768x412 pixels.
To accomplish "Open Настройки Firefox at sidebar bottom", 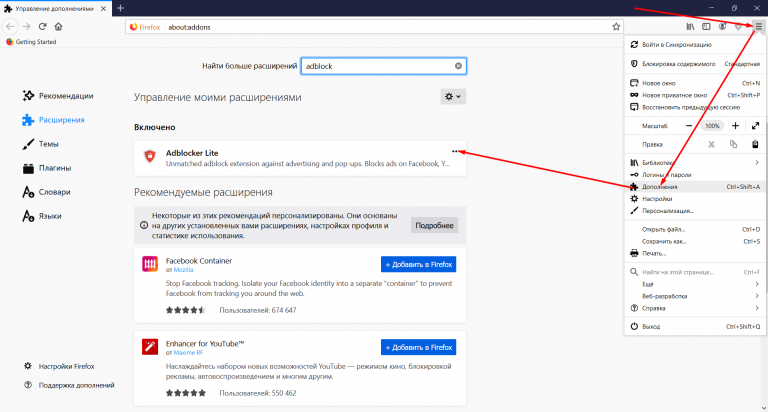I will pos(59,366).
